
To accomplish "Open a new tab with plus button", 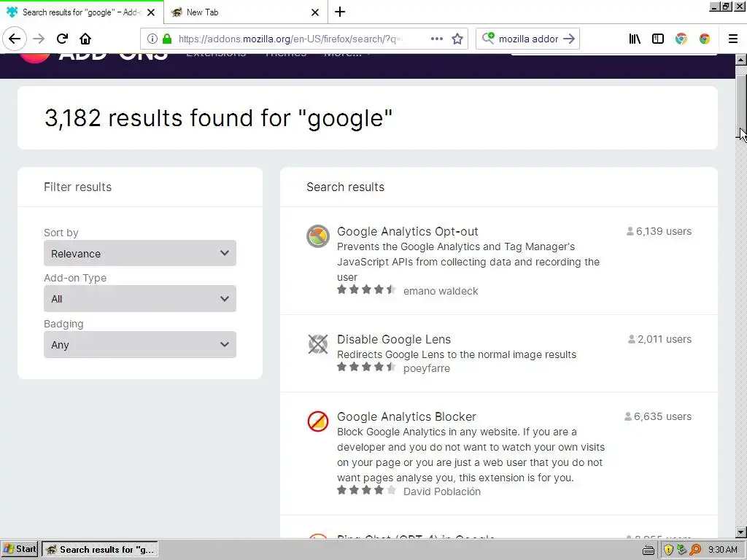I will click(x=340, y=12).
